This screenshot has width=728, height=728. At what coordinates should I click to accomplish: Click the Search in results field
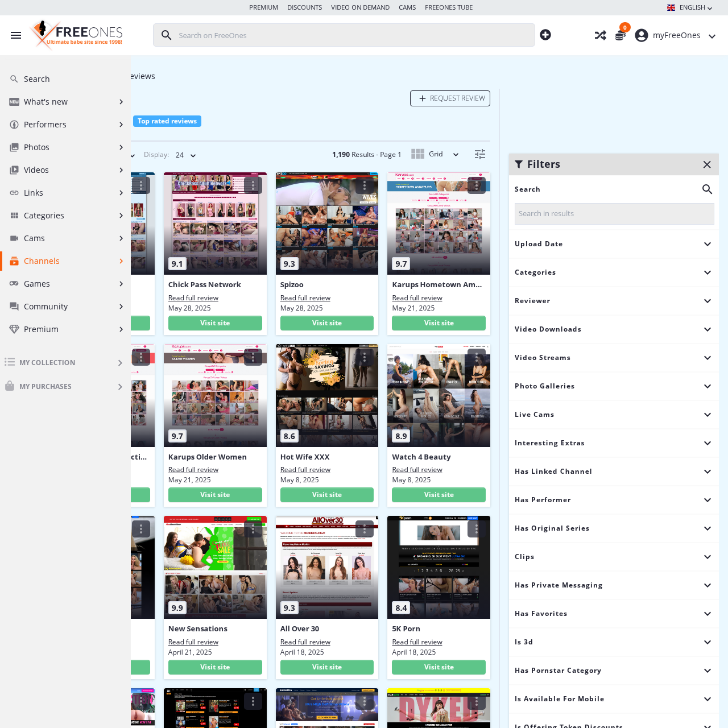(614, 214)
